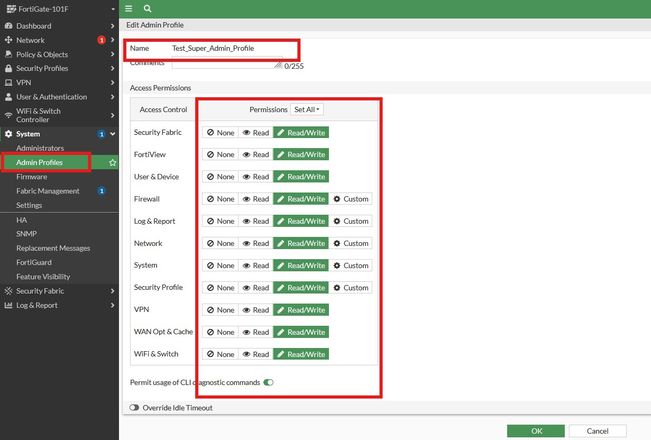Click the Network icon in the sidebar
The width and height of the screenshot is (651, 440).
(8, 40)
